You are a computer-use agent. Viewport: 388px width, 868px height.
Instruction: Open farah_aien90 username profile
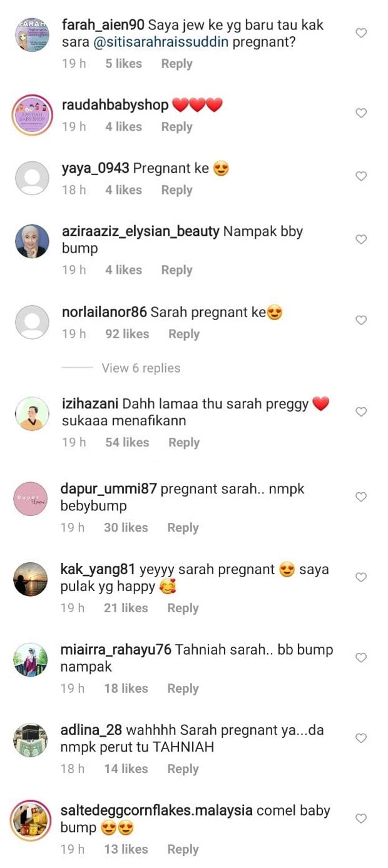pyautogui.click(x=103, y=25)
